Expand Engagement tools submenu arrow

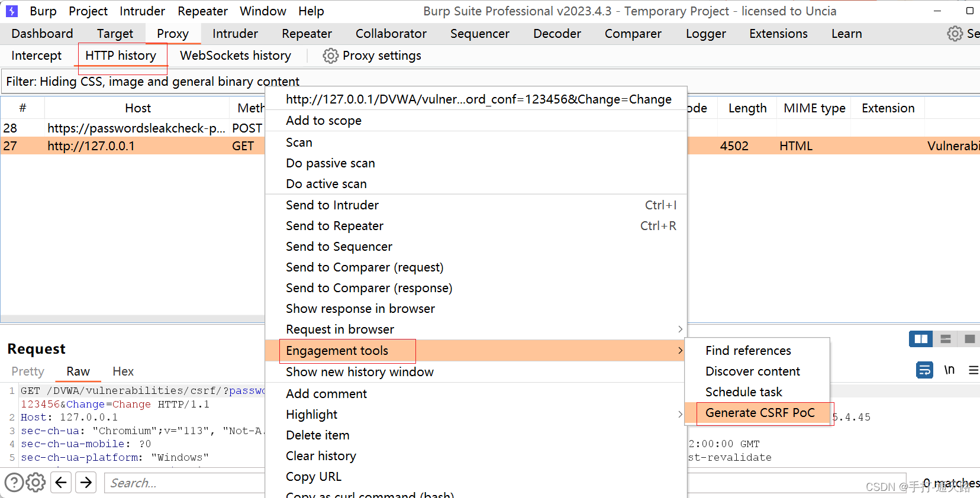(x=680, y=351)
